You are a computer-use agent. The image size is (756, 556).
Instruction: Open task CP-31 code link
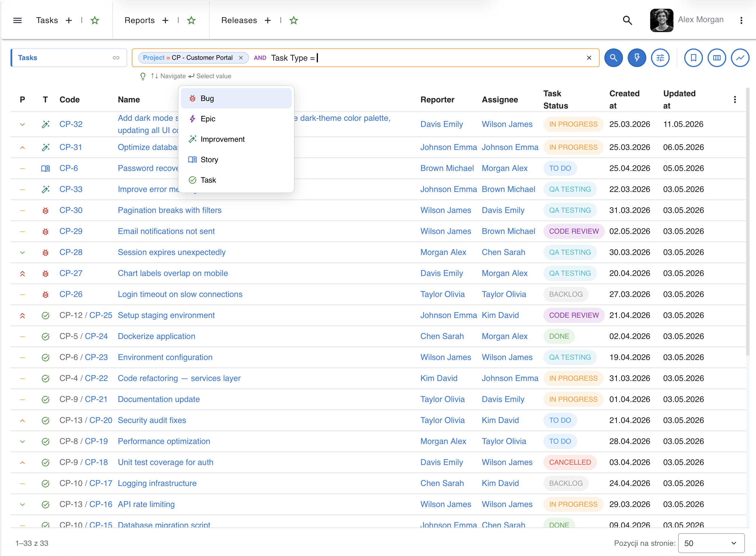point(71,147)
